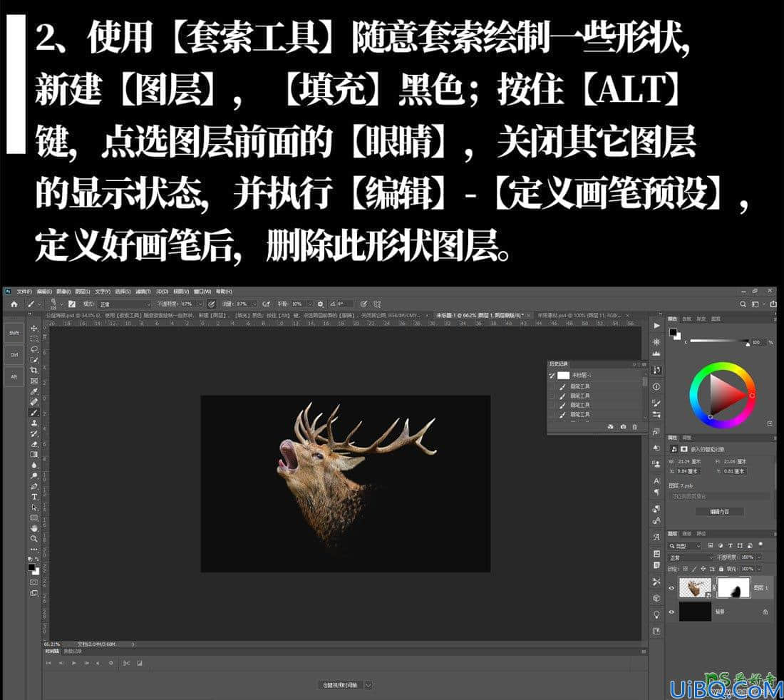The width and height of the screenshot is (784, 700).
Task: Open the 3D cube panel icon in dock
Action: tap(656, 598)
